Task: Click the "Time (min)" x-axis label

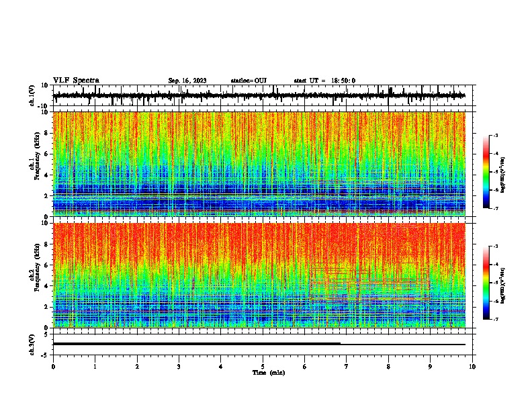Action: point(269,373)
